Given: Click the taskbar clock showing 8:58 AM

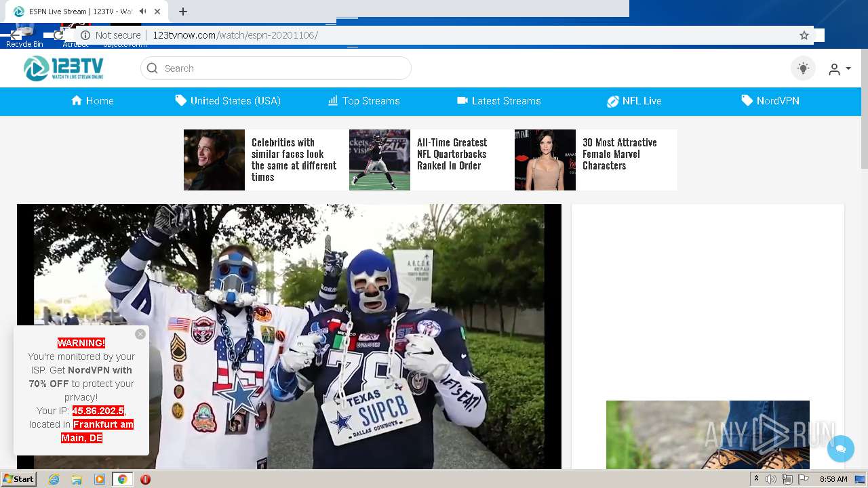Looking at the screenshot, I should [833, 479].
